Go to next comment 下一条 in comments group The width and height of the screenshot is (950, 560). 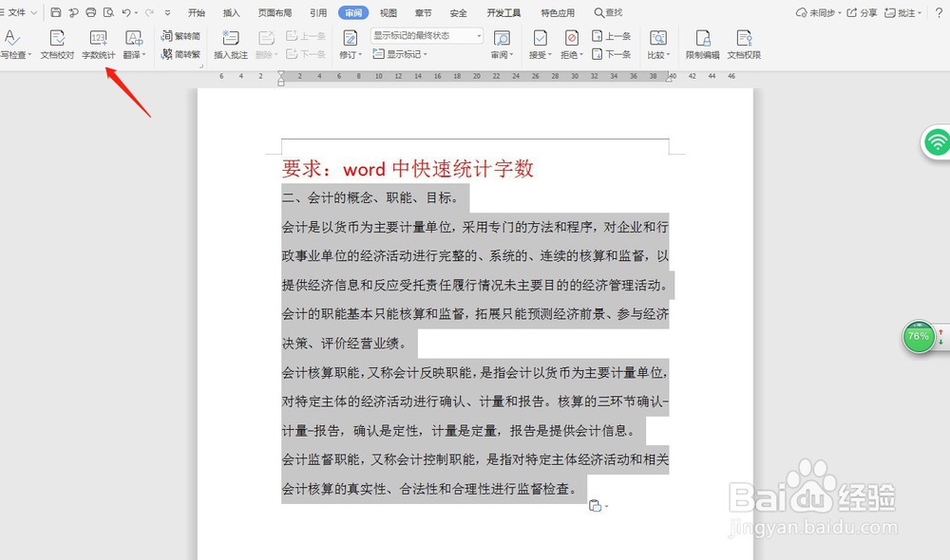coord(306,54)
